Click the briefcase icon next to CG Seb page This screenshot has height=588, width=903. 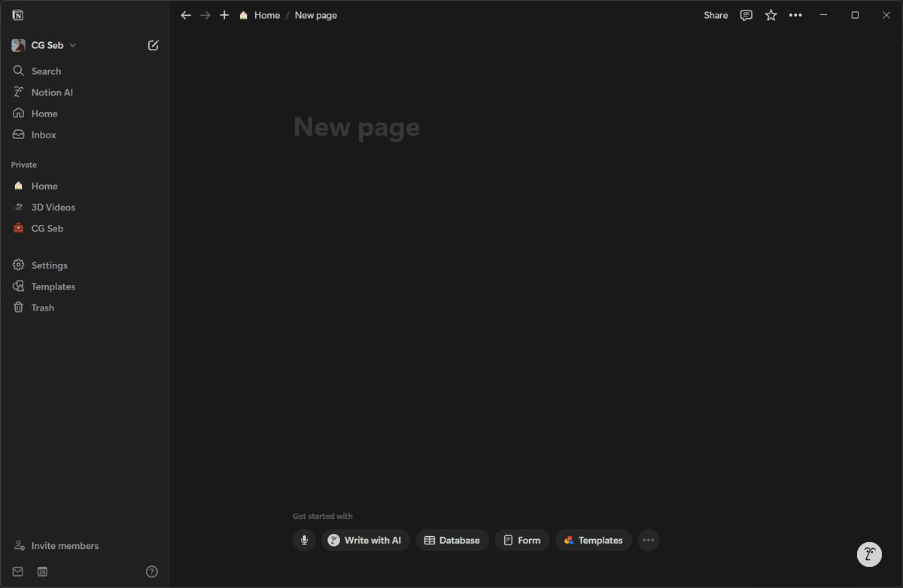19,228
